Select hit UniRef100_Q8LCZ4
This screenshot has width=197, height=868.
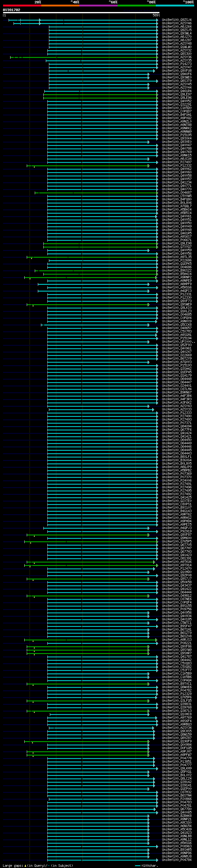[x=177, y=778]
